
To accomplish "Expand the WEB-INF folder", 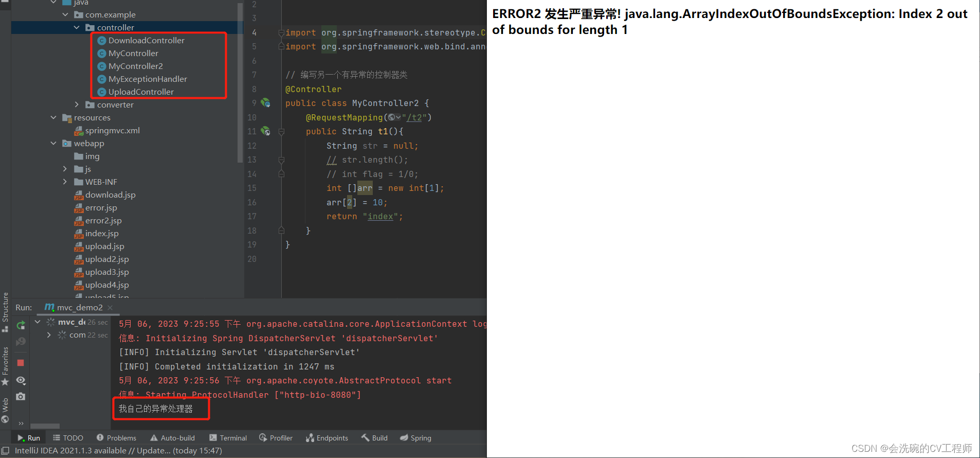I will point(65,182).
